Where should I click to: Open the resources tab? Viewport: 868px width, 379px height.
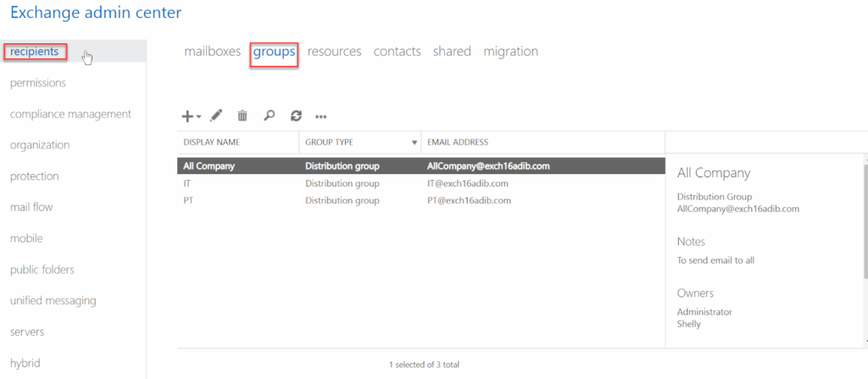pyautogui.click(x=334, y=52)
